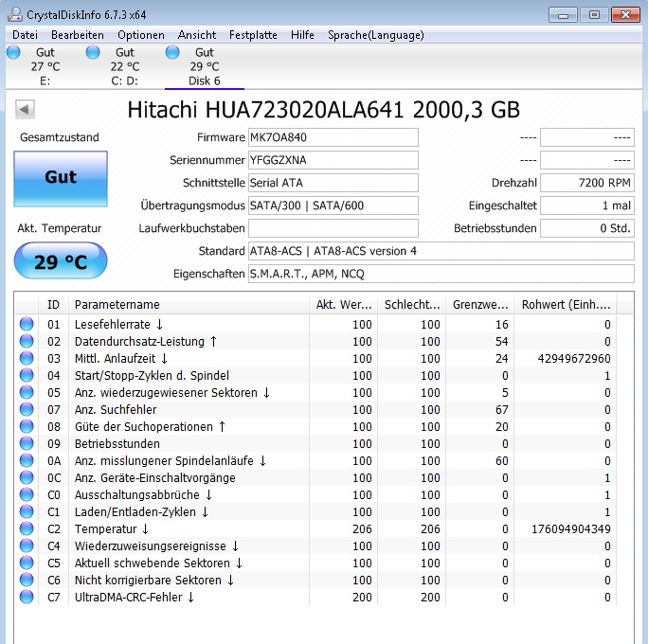The image size is (648, 644).
Task: Click status orb of Aktuell schwebende Sektoren row
Action: [27, 563]
